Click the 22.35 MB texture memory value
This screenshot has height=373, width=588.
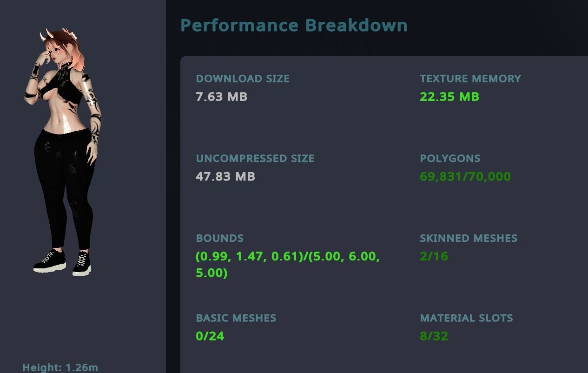tap(449, 97)
